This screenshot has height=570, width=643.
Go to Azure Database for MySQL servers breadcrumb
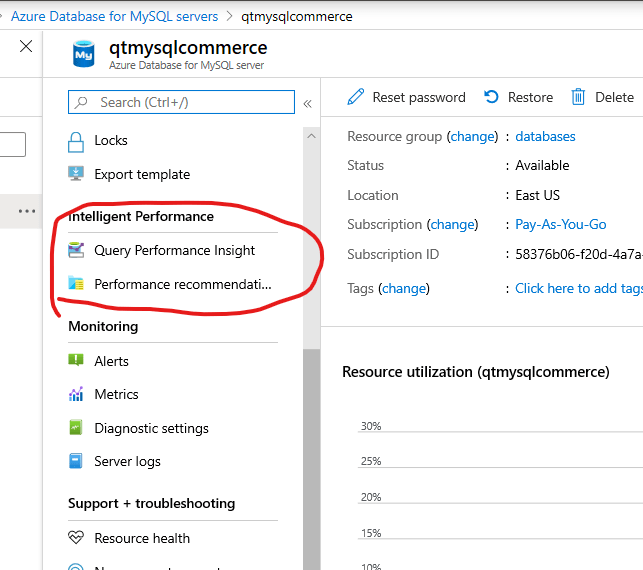click(114, 16)
